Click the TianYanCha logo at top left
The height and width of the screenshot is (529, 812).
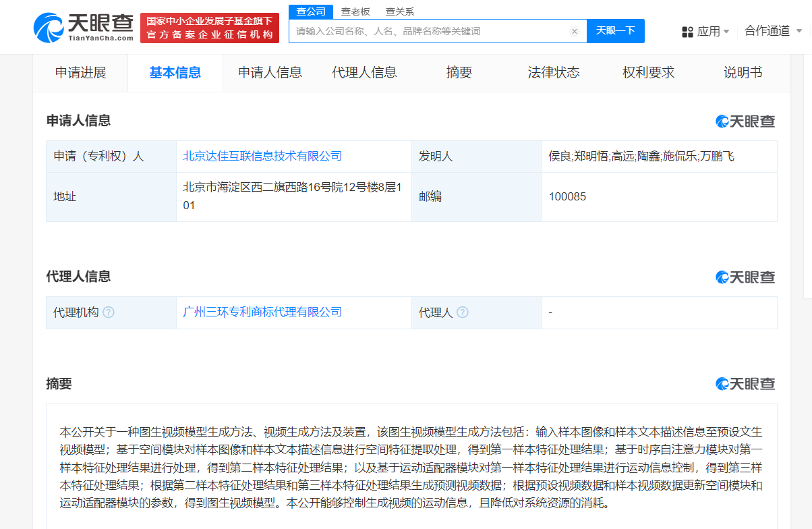83,28
